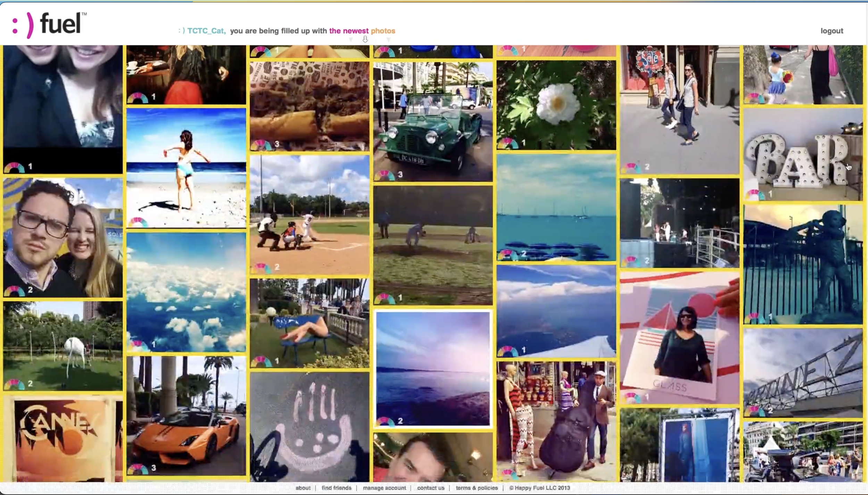Click rainbow meter on white horse photo
The height and width of the screenshot is (495, 868).
coord(14,384)
